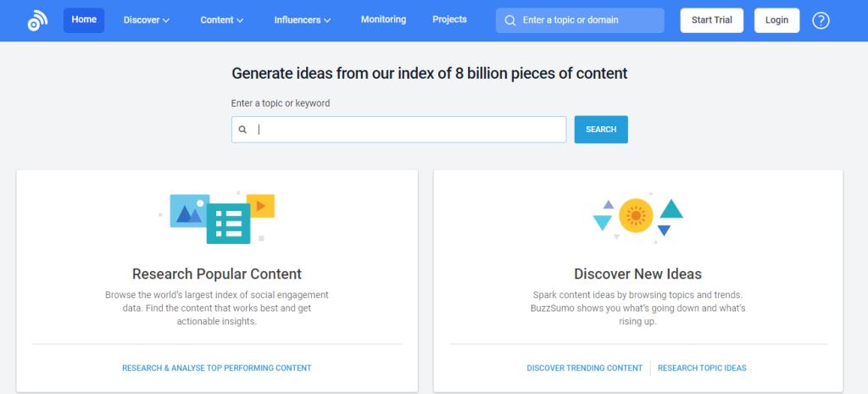868x394 pixels.
Task: Click the Discover New Ideas illustration
Action: (x=637, y=216)
